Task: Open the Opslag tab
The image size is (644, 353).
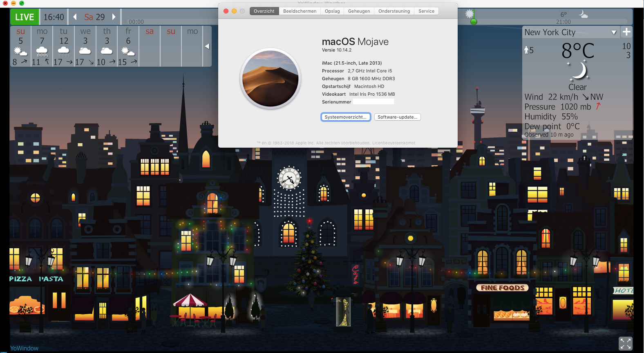Action: (332, 11)
